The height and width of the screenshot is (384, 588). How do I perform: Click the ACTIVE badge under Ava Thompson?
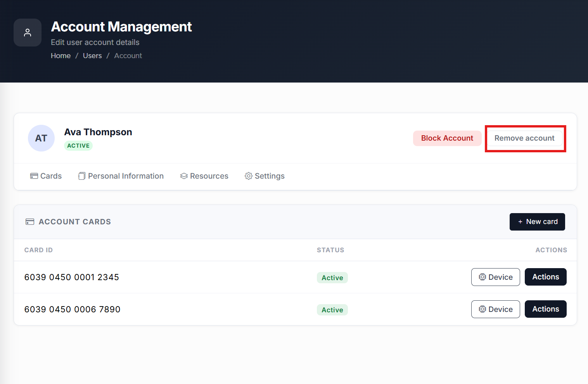coord(78,146)
